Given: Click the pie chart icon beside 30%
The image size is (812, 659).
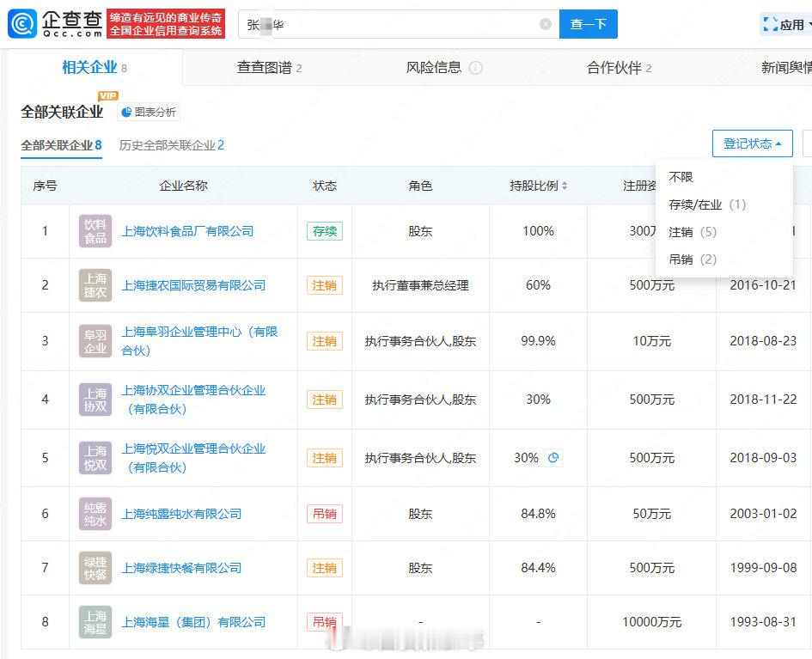Looking at the screenshot, I should pos(553,458).
